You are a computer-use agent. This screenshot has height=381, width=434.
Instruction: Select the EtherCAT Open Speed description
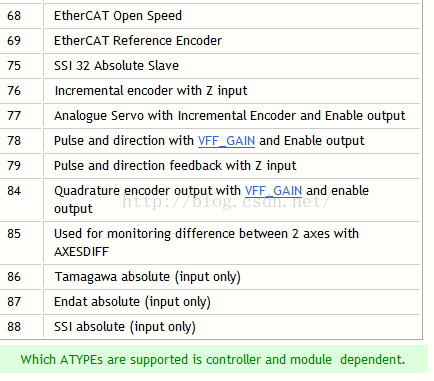coord(118,16)
